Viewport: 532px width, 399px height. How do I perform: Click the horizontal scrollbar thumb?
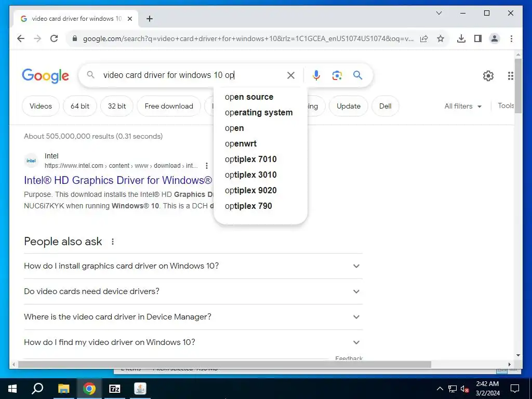click(x=224, y=364)
